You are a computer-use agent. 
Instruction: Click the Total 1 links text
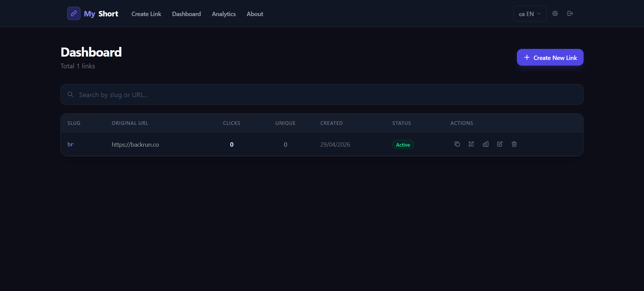[x=77, y=66]
